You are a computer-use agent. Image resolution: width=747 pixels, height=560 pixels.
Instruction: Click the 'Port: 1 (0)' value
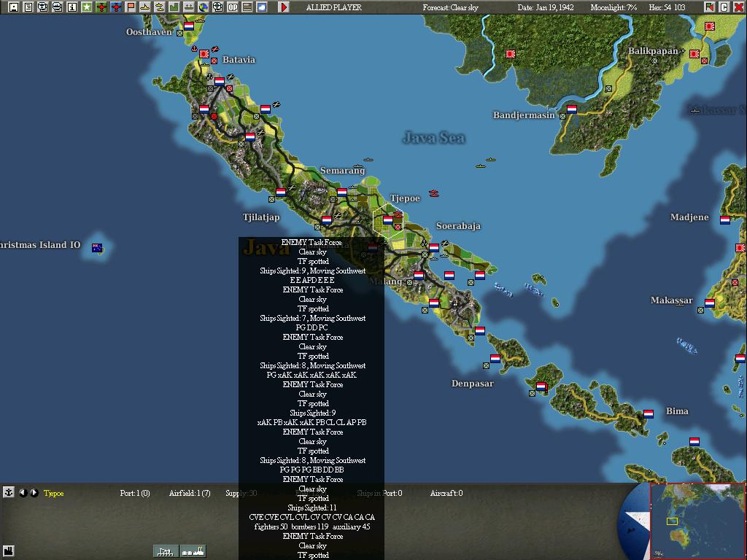coord(135,493)
